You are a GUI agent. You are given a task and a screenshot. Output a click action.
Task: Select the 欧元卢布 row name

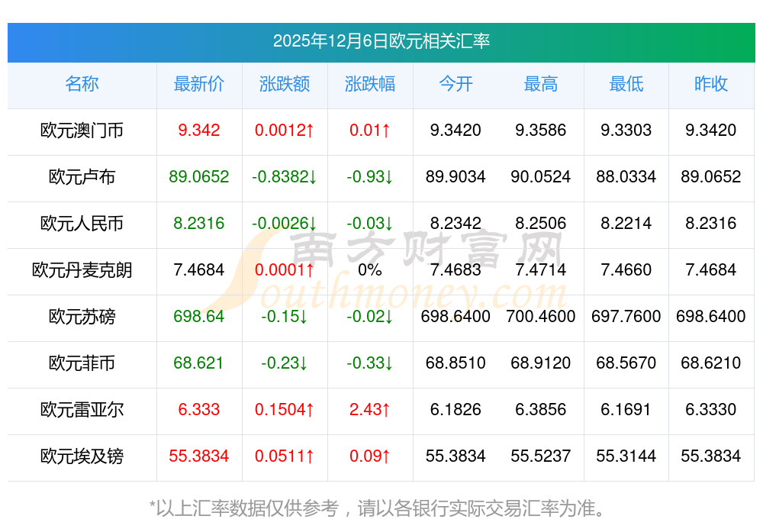coord(82,177)
